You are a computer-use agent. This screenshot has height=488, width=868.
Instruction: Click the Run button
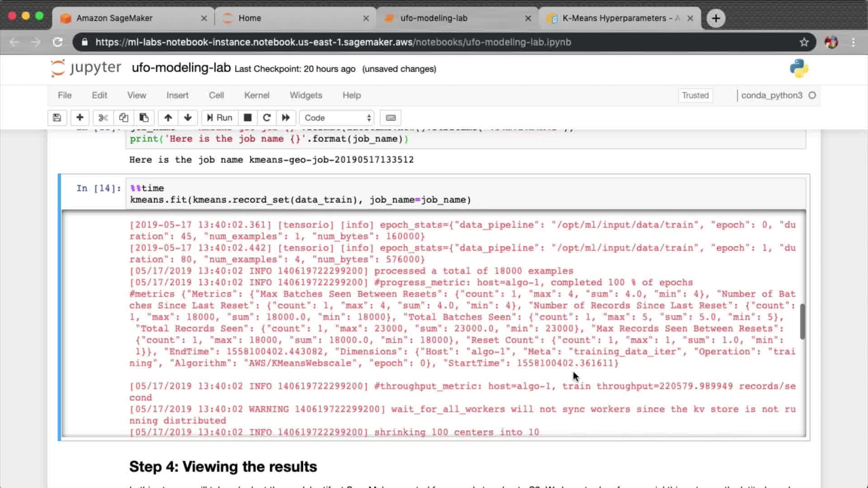(220, 118)
